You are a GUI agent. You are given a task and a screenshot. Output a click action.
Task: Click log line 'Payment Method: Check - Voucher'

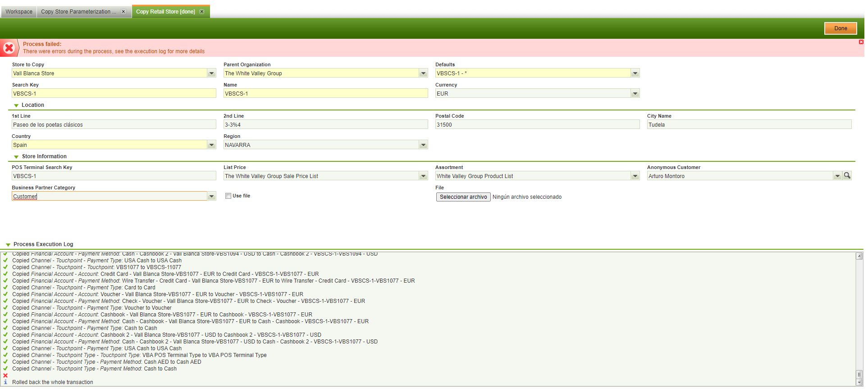(189, 301)
